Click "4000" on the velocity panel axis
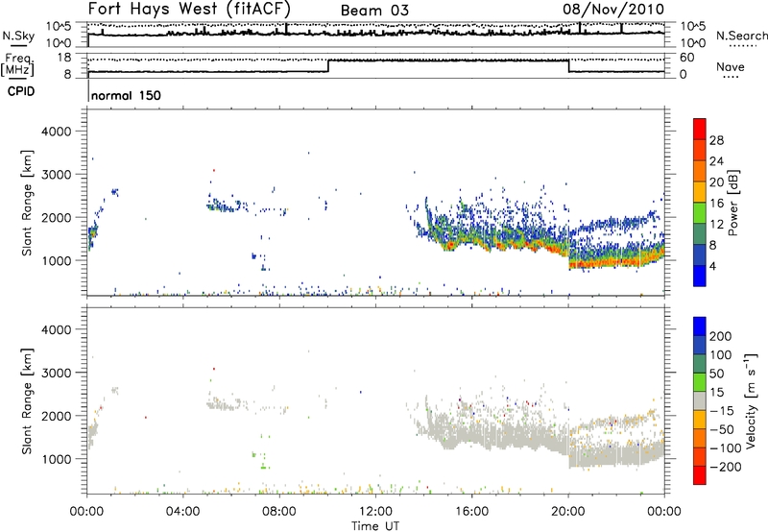Viewport: 768px width, 532px height. pos(57,329)
